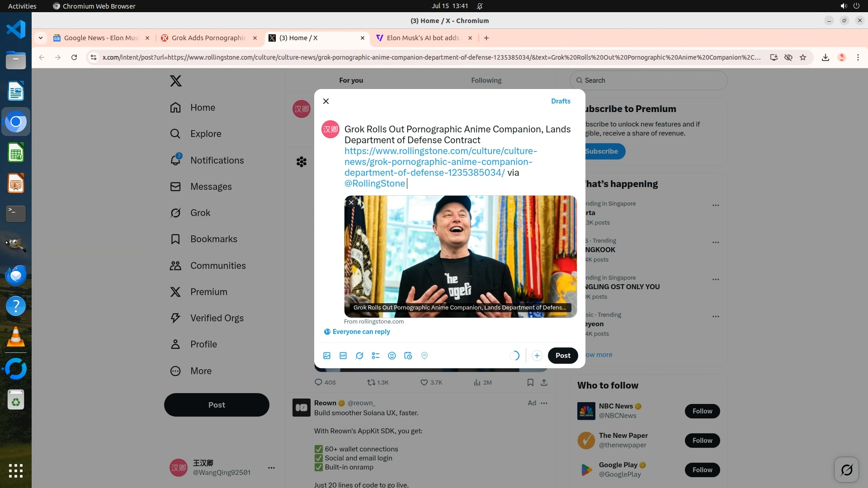Image resolution: width=868 pixels, height=488 pixels.
Task: Switch to the Following tab
Action: tap(486, 80)
